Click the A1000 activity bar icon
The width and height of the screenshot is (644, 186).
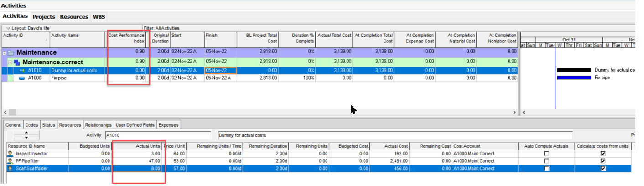21,78
